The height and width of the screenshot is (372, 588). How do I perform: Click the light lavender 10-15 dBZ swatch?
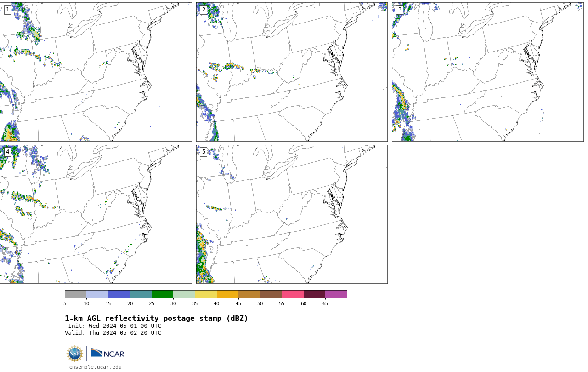[x=97, y=294]
